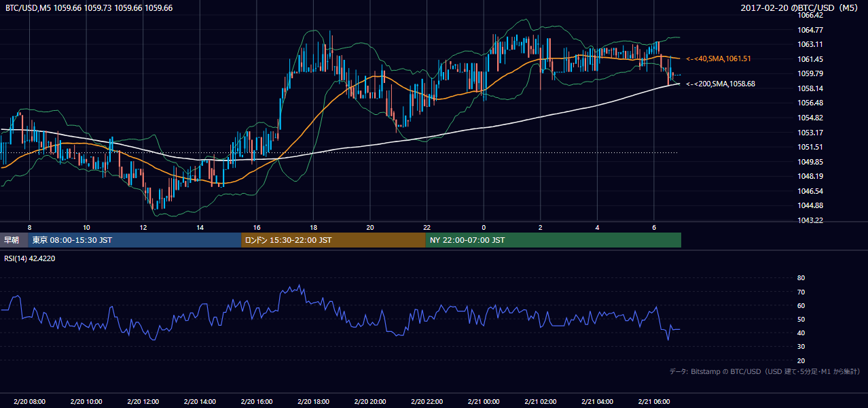This screenshot has height=408, width=868.
Task: Click the RSI axis level 40
Action: [801, 333]
